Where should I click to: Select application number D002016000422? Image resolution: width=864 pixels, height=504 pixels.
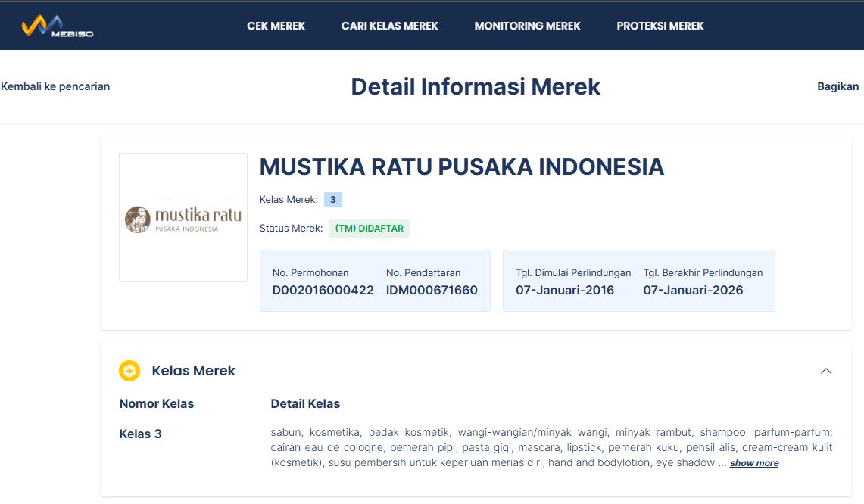pyautogui.click(x=323, y=291)
